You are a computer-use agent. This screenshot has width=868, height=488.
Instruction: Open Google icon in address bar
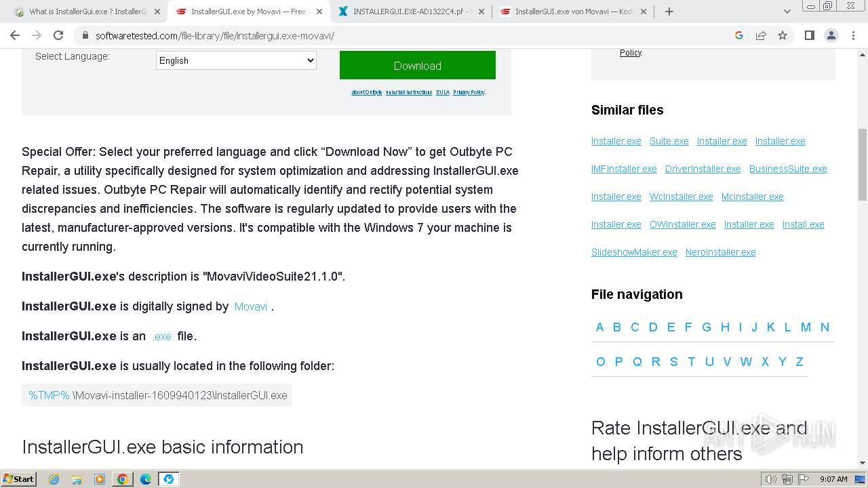739,35
